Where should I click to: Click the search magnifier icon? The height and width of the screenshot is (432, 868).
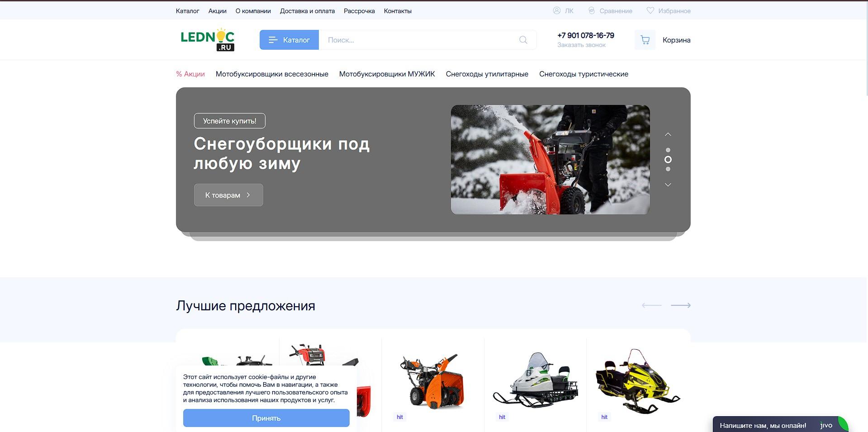[x=523, y=40]
